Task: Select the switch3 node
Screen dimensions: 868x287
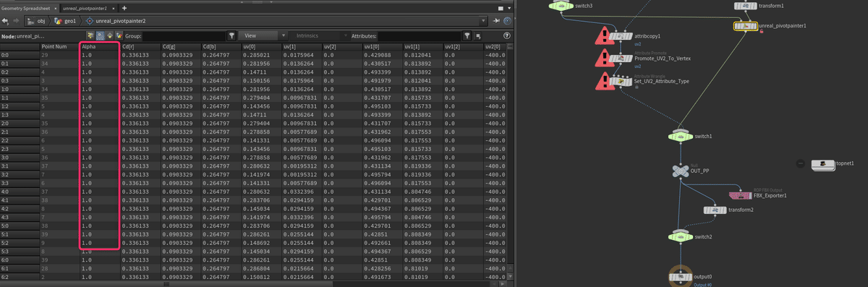Action: (561, 6)
